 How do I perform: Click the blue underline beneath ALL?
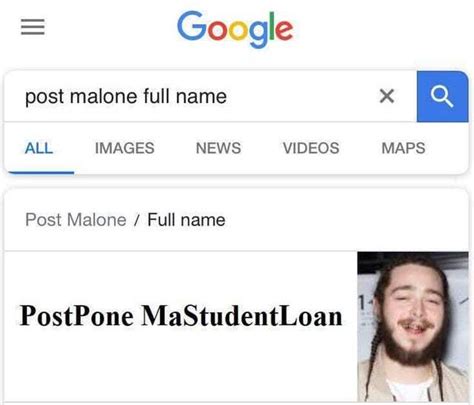41,172
